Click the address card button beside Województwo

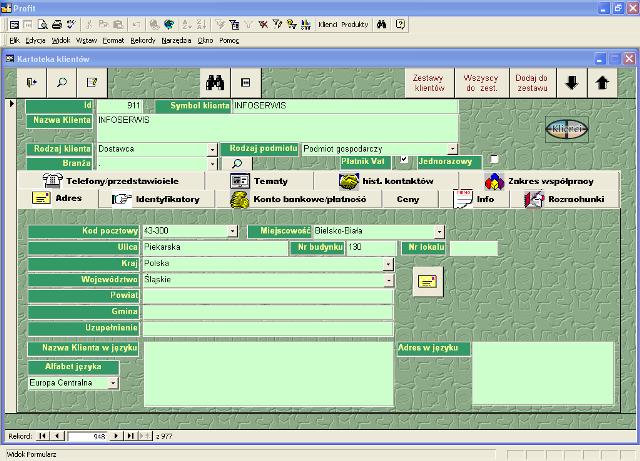[427, 281]
